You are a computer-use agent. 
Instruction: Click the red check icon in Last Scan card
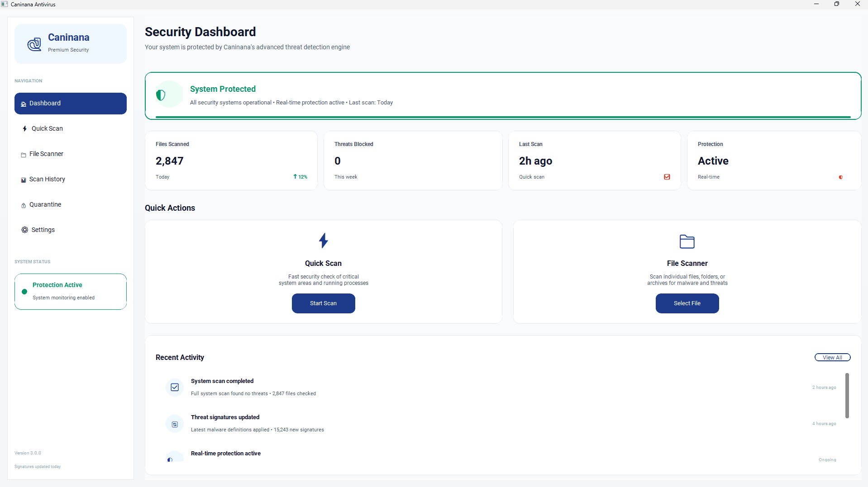(667, 177)
